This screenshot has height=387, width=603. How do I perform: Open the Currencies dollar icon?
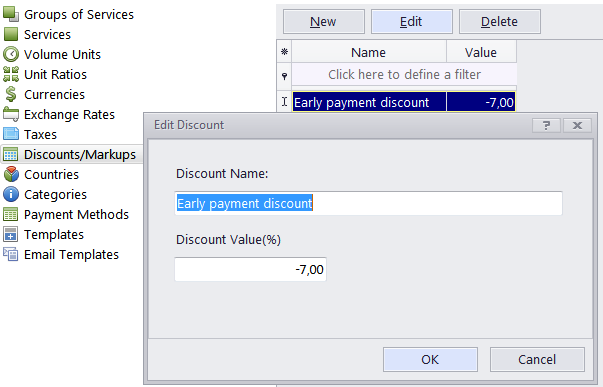tap(11, 94)
